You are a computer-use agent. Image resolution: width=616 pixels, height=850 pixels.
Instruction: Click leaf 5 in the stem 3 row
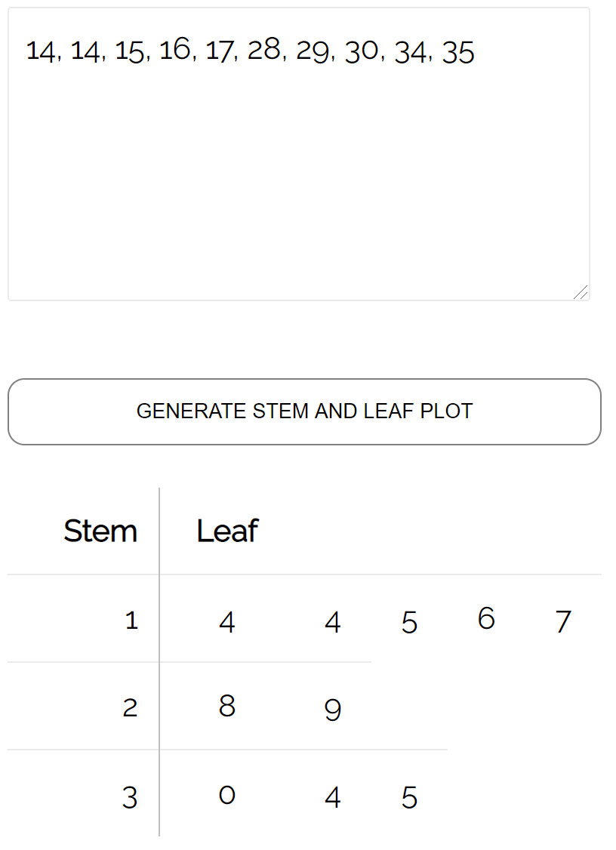point(409,797)
